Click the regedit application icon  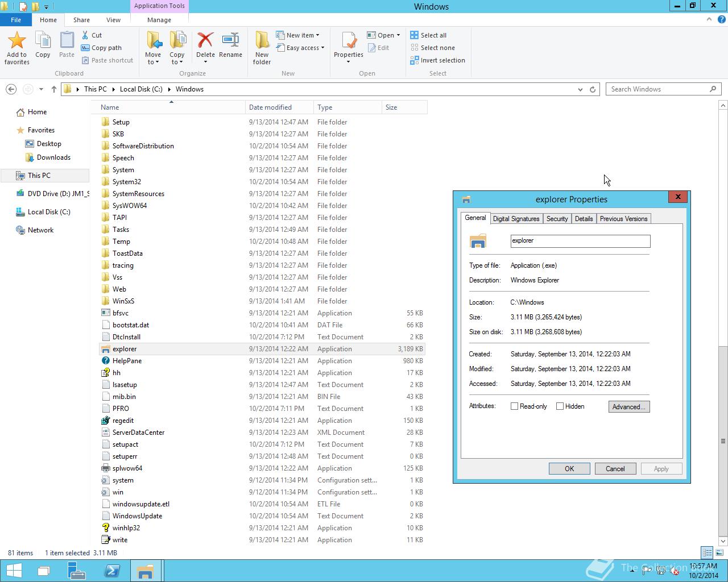coord(105,421)
